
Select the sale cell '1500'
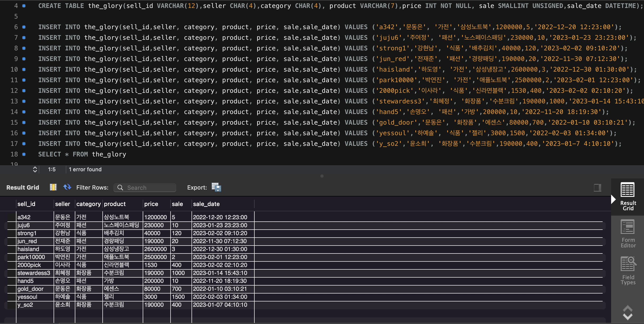click(181, 297)
